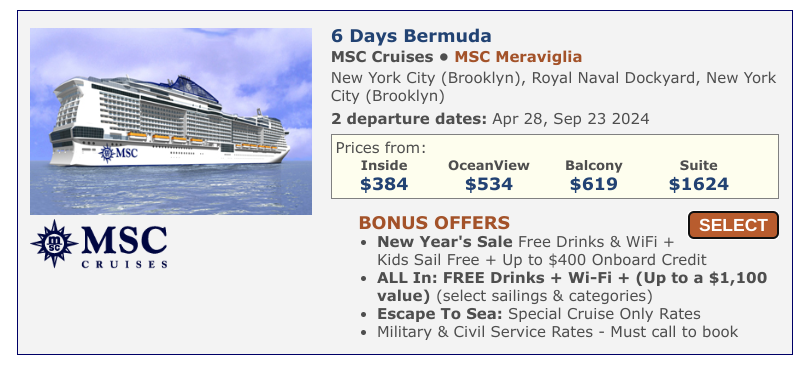The image size is (812, 367).
Task: Choose the Inside price $384
Action: (x=384, y=184)
